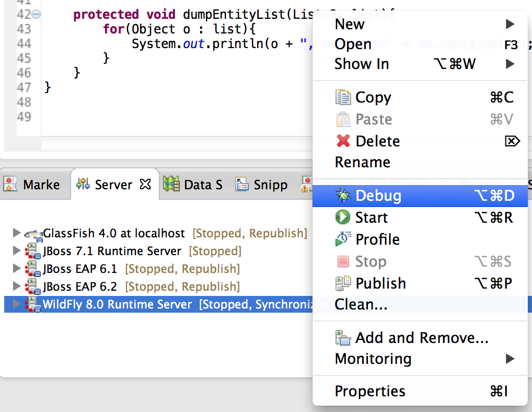532x412 pixels.
Task: Expand the JBoss EAP 6.1 node
Action: [16, 268]
